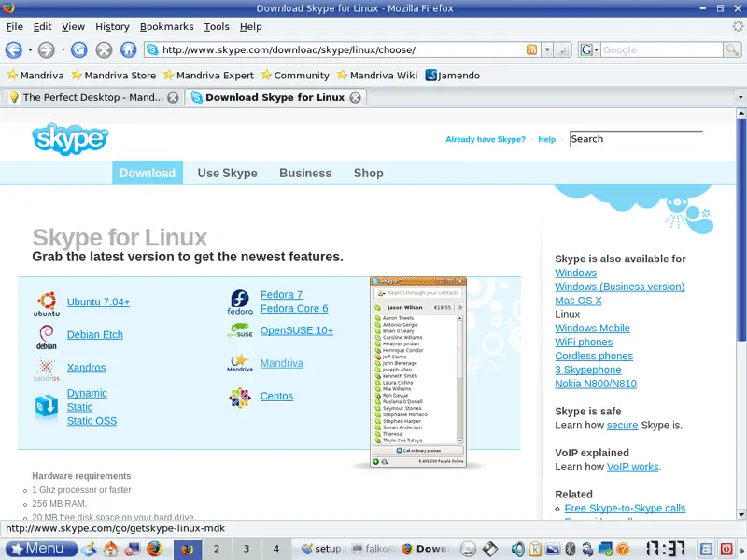Open the address bar history dropdown
This screenshot has height=560, width=747.
(547, 49)
